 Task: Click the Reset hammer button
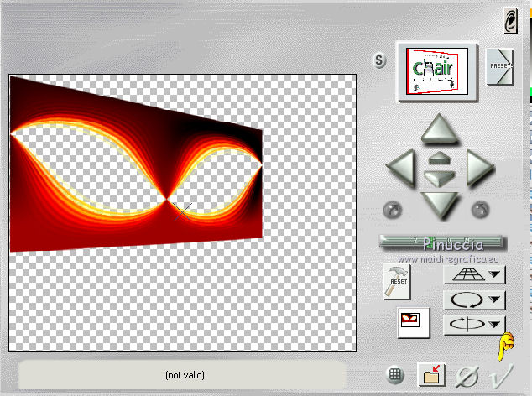(397, 282)
